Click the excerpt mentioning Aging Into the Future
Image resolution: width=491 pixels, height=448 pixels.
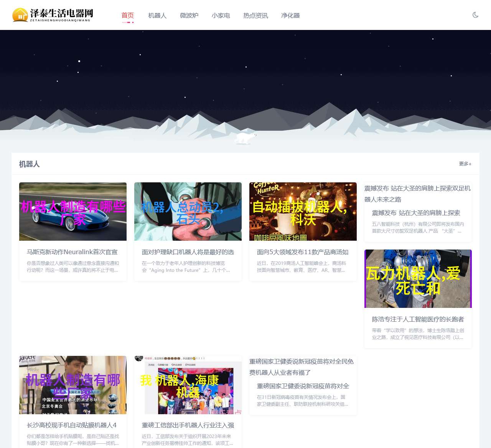(x=186, y=267)
